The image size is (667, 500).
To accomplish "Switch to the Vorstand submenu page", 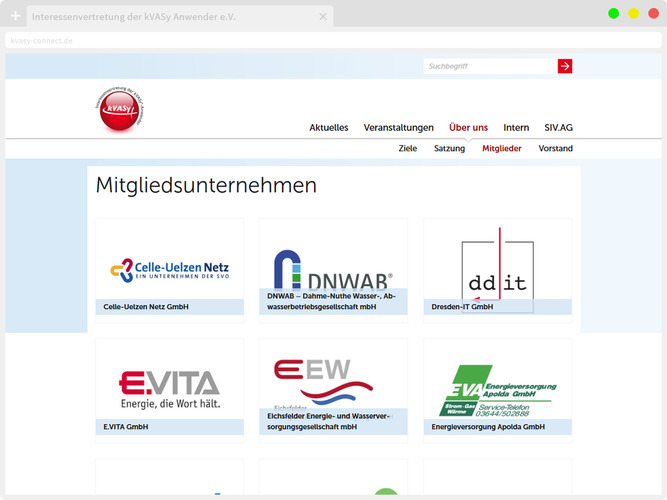I will 555,148.
